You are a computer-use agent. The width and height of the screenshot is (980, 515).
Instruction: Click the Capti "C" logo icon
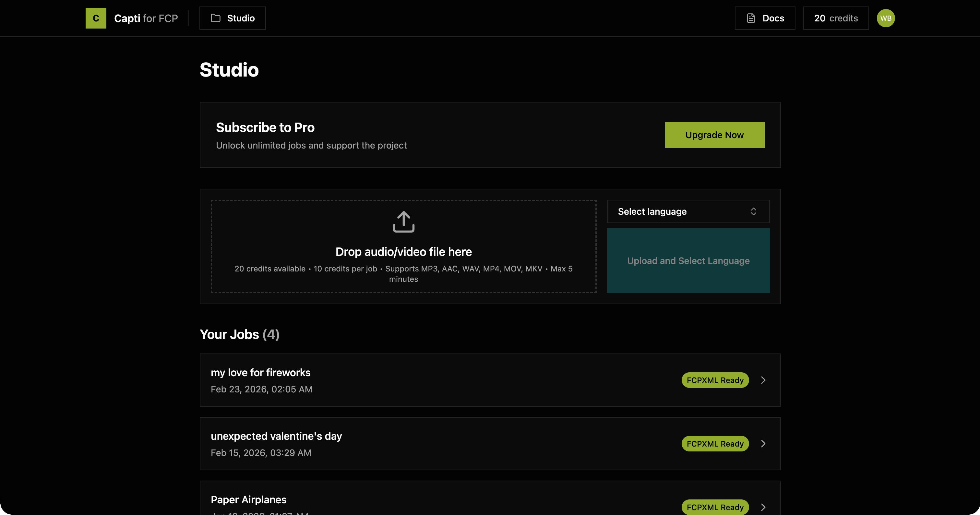[x=96, y=18]
